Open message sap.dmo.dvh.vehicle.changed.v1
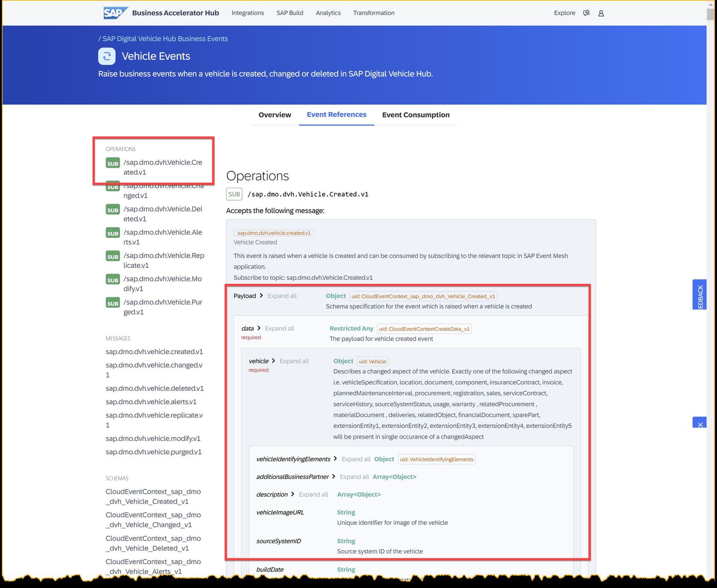 pyautogui.click(x=154, y=370)
